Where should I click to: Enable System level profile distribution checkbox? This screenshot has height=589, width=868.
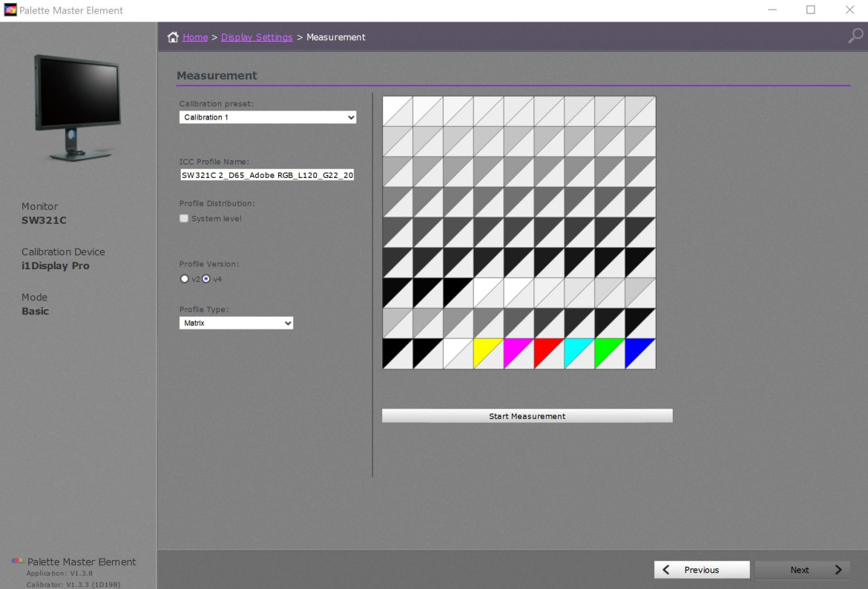[184, 219]
